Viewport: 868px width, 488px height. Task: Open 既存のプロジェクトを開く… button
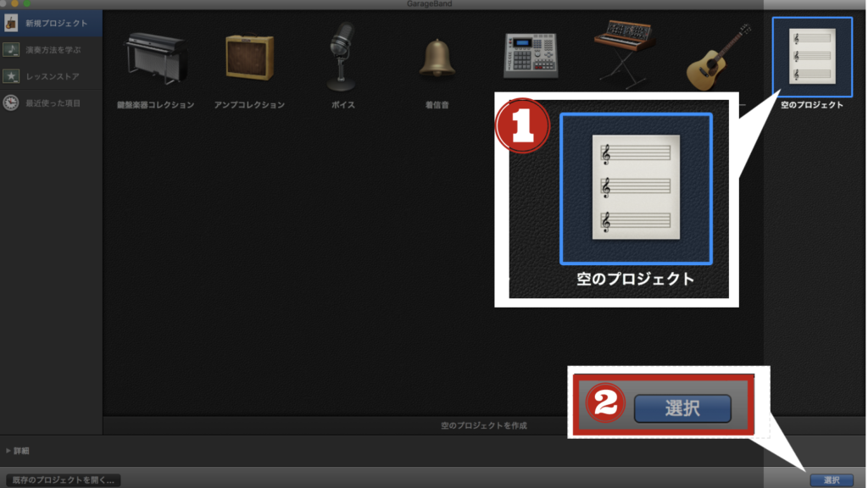tap(63, 480)
